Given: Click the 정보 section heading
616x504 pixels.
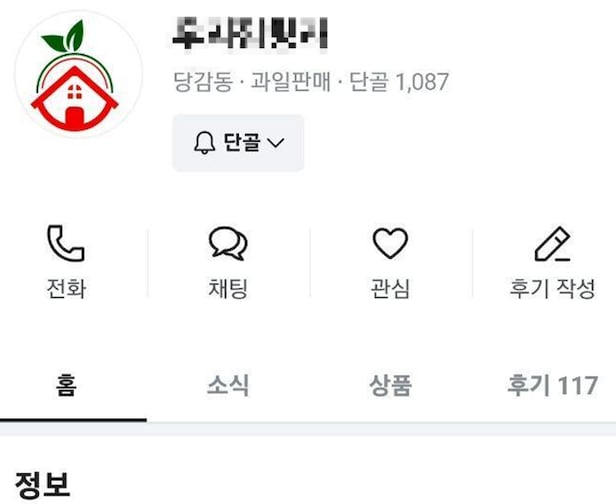Looking at the screenshot, I should [42, 485].
